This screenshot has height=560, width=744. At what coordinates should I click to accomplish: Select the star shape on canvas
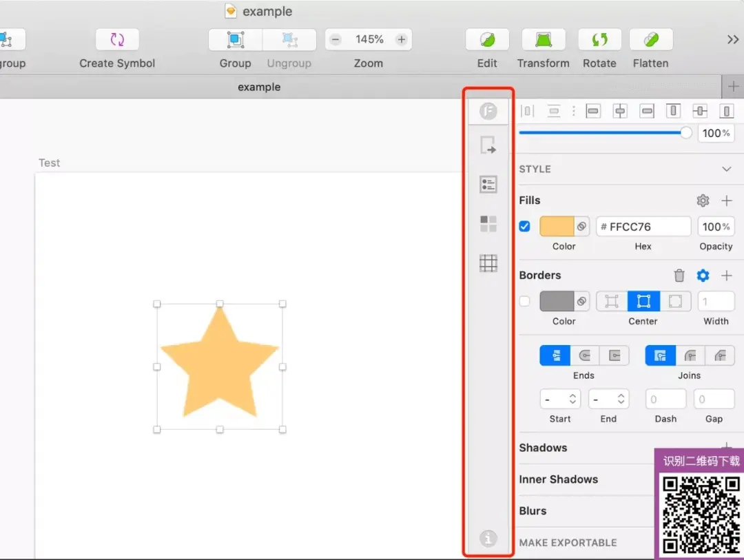pyautogui.click(x=220, y=368)
